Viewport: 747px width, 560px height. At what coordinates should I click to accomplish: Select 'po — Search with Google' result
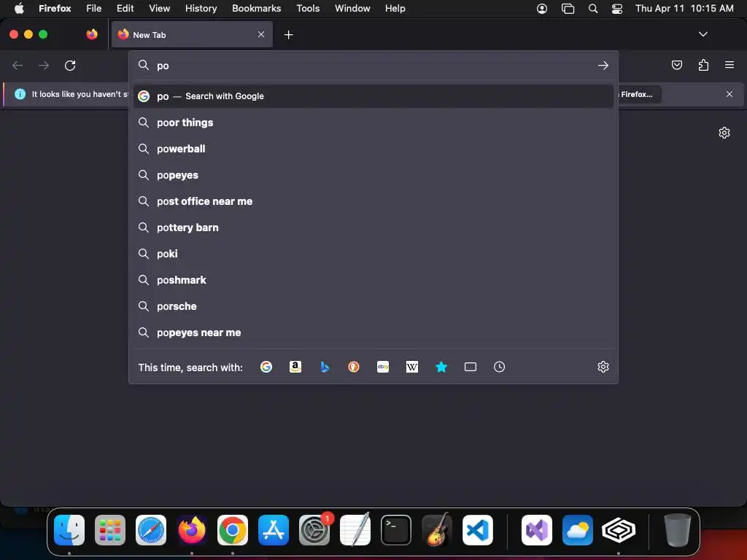click(373, 96)
